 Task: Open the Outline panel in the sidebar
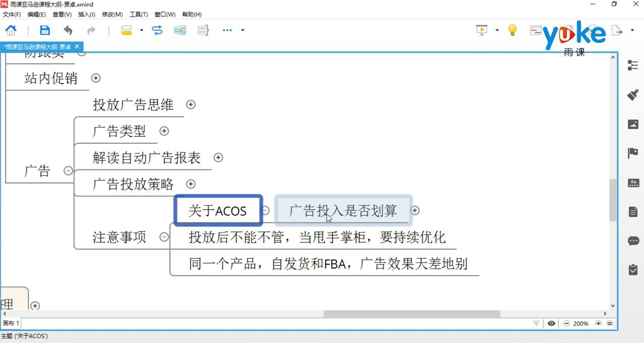(x=633, y=65)
